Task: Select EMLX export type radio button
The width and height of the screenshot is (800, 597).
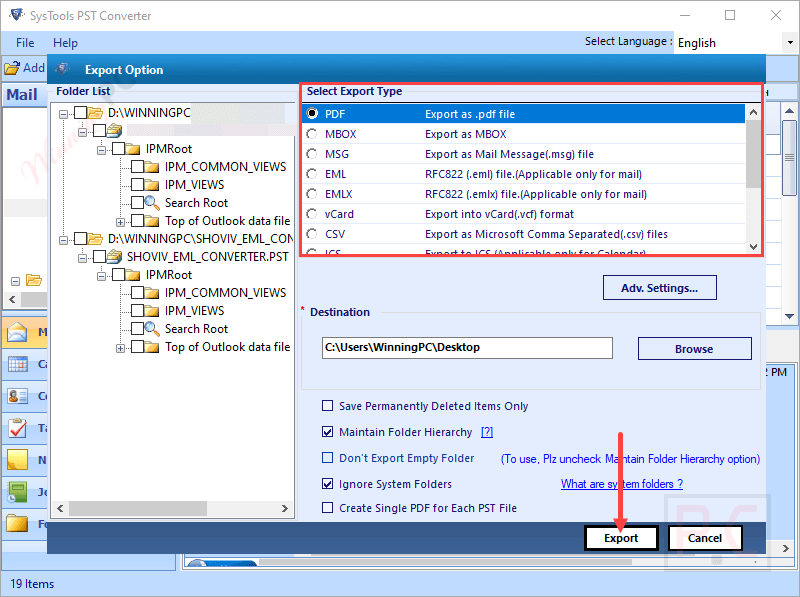Action: tap(312, 194)
